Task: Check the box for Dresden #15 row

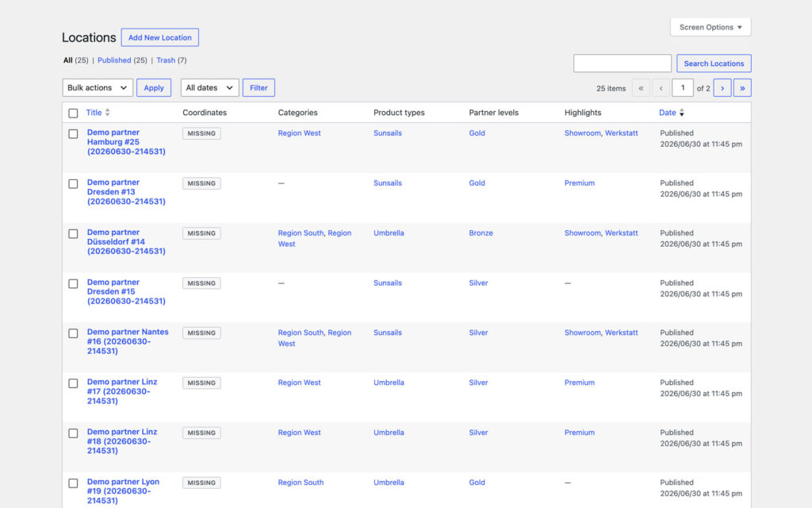Action: click(x=73, y=283)
